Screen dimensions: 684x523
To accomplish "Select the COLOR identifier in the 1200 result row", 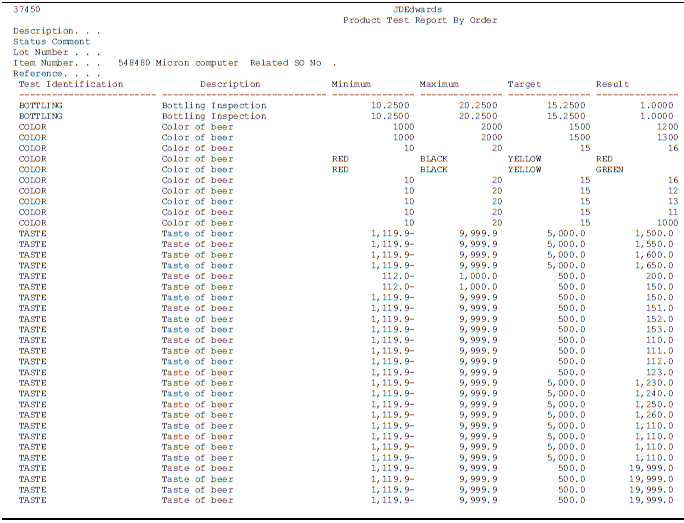I will [x=32, y=127].
